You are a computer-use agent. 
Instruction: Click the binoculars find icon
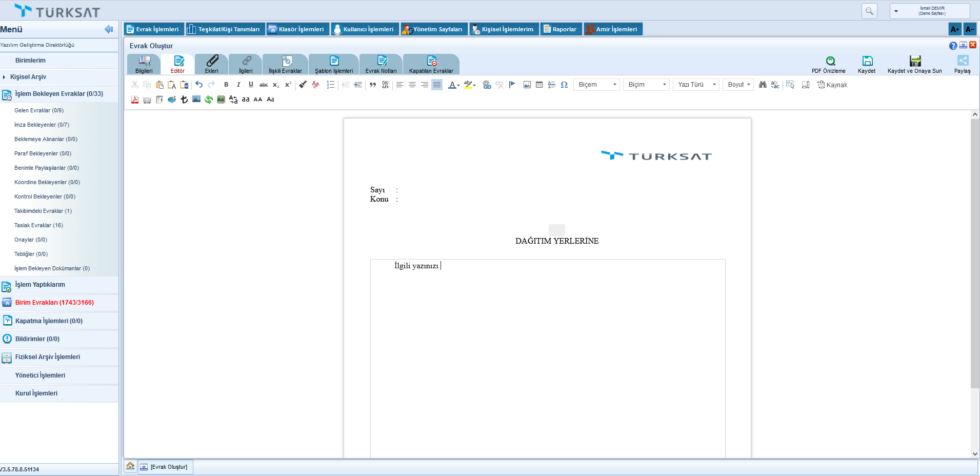click(x=763, y=85)
